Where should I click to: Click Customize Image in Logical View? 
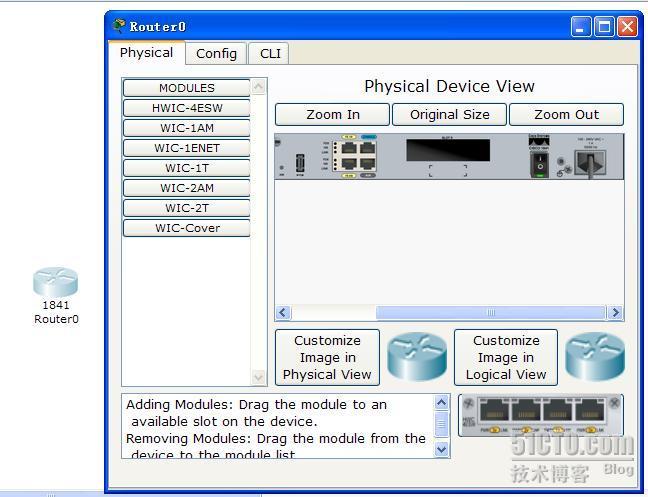point(506,357)
